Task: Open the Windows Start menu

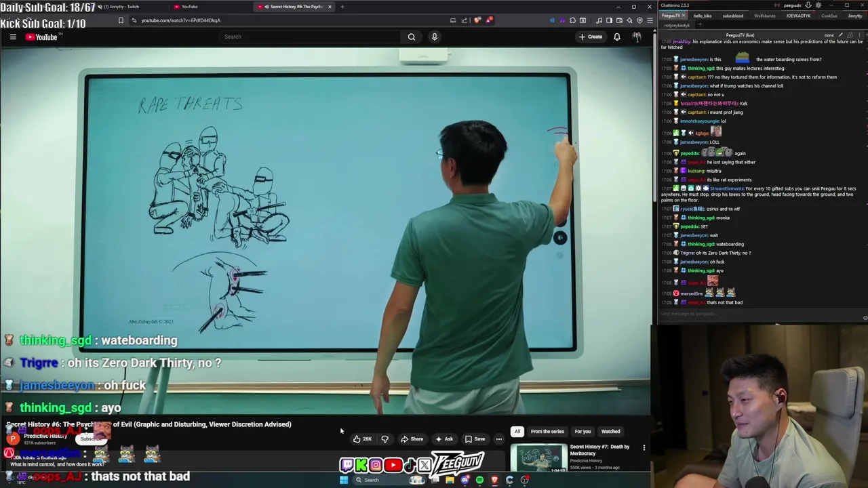Action: coord(344,480)
